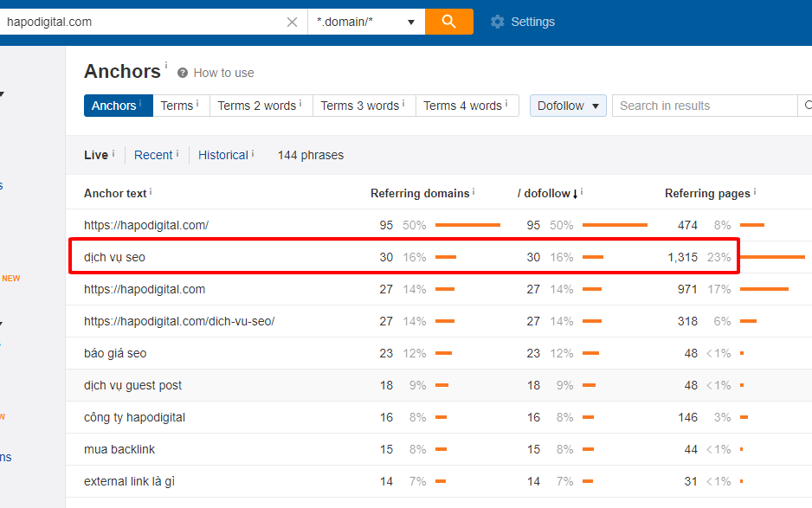812x508 pixels.
Task: Click referring pages count 474
Action: [x=687, y=225]
